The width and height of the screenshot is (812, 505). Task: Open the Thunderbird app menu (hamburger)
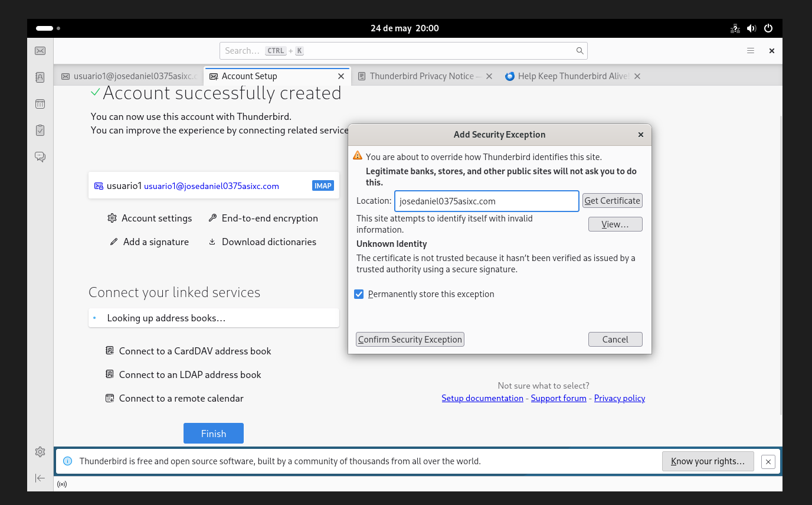pos(751,51)
